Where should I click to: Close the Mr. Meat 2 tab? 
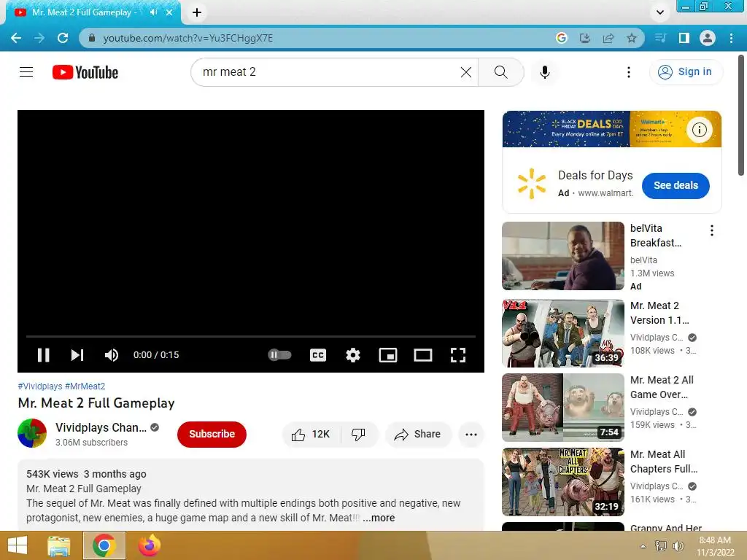point(169,12)
